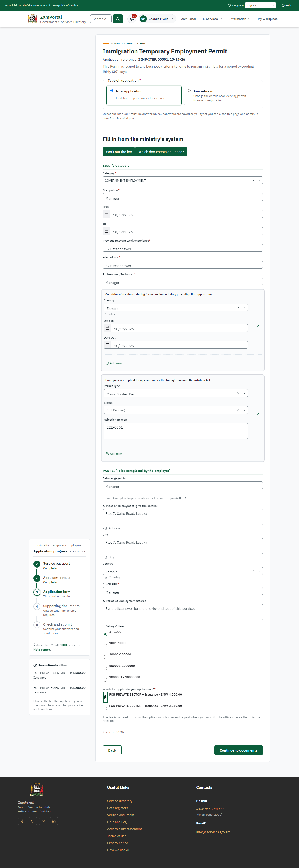Expand the Status dropdown arrow
299x868 pixels.
[x=244, y=410]
